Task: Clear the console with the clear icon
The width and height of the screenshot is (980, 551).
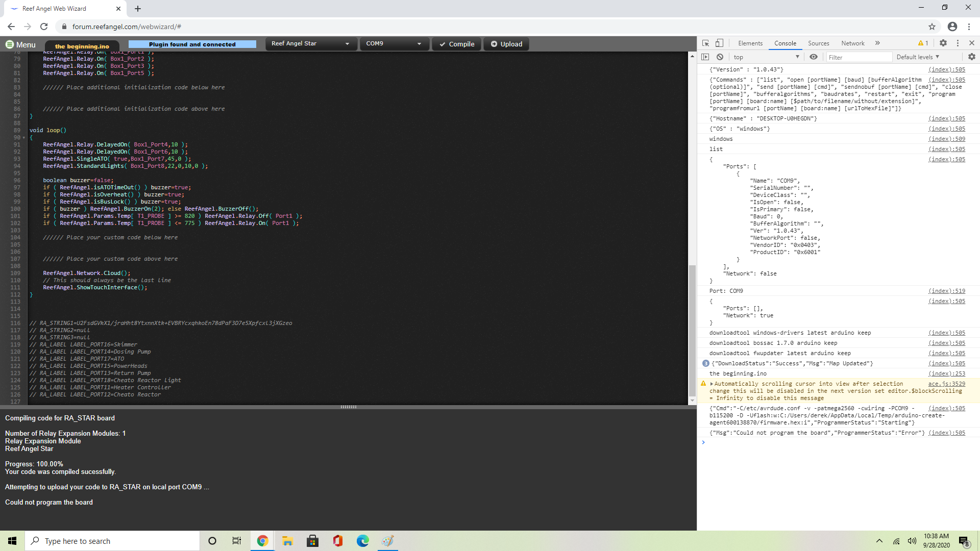Action: coord(720,57)
